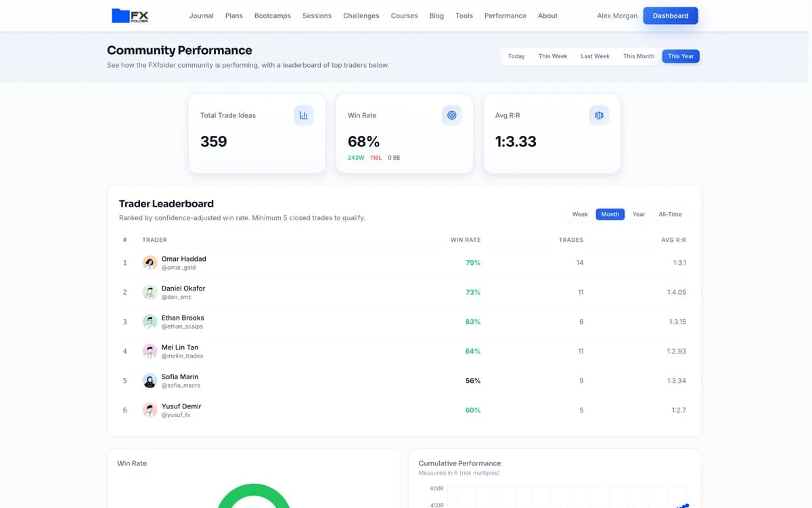Click the 68% win rate figure
The height and width of the screenshot is (508, 812).
point(364,142)
